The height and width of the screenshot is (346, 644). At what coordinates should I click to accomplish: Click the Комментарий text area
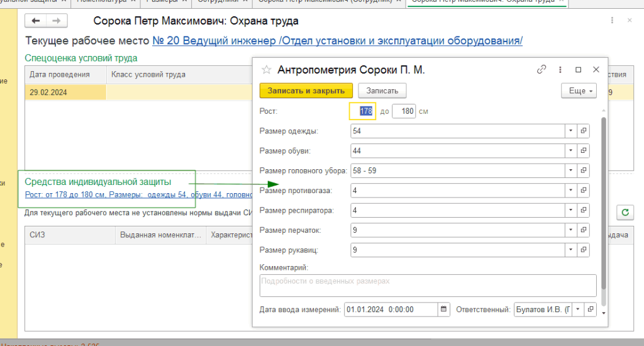[428, 286]
